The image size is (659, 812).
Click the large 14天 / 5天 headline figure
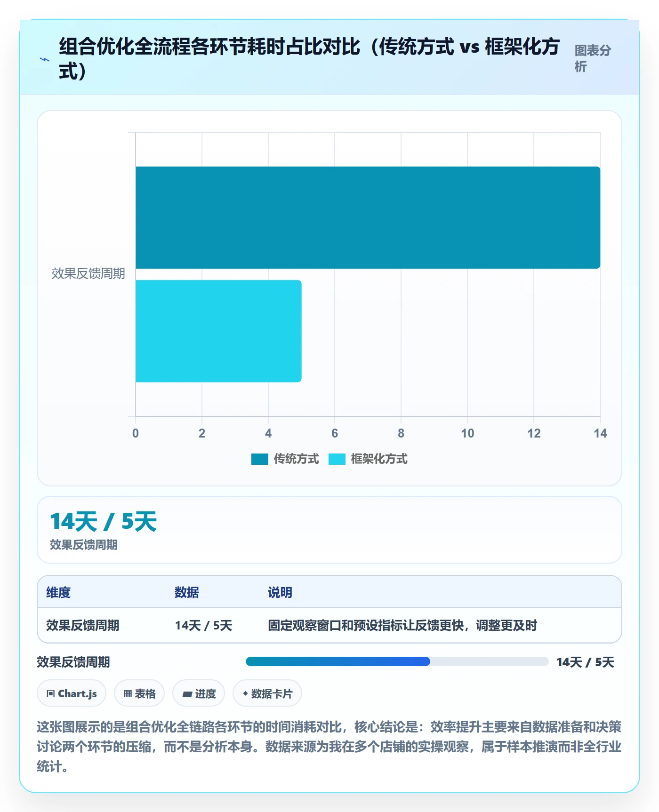point(104,521)
